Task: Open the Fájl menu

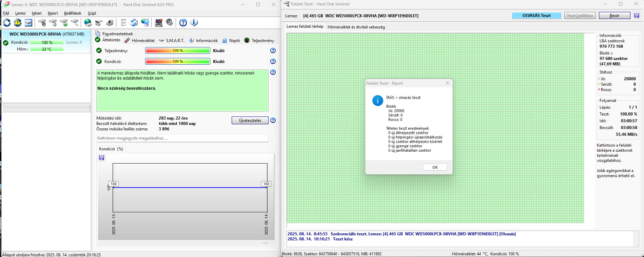Action: click(6, 13)
